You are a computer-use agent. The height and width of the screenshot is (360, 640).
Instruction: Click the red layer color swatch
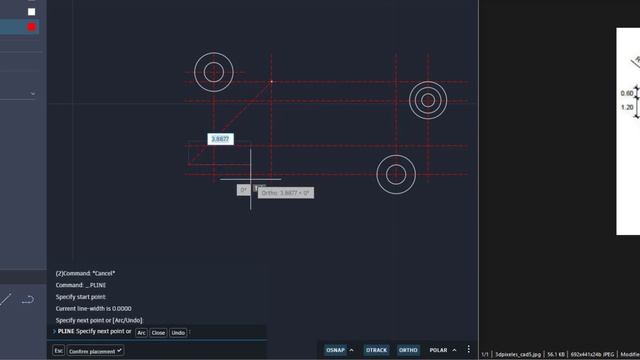pos(31,27)
